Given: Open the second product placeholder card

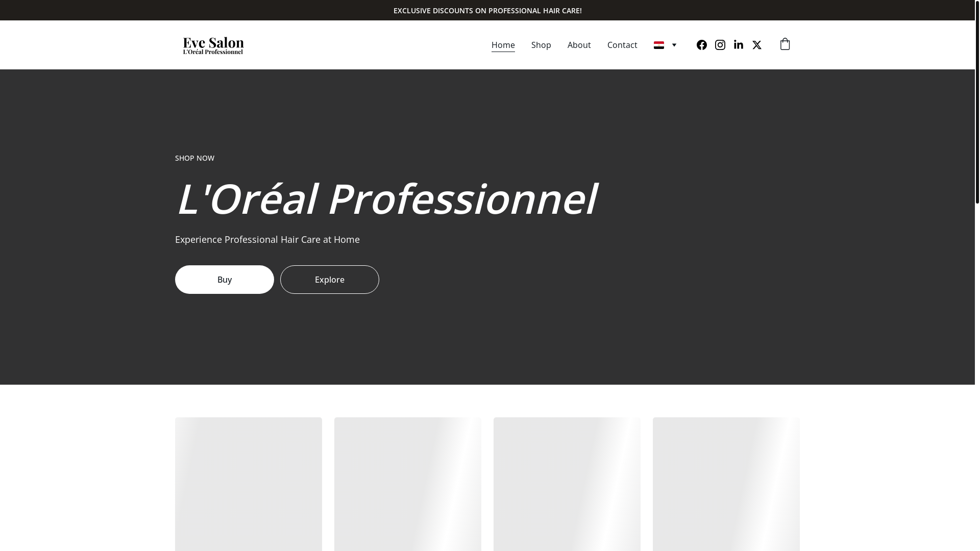Looking at the screenshot, I should pos(408,484).
